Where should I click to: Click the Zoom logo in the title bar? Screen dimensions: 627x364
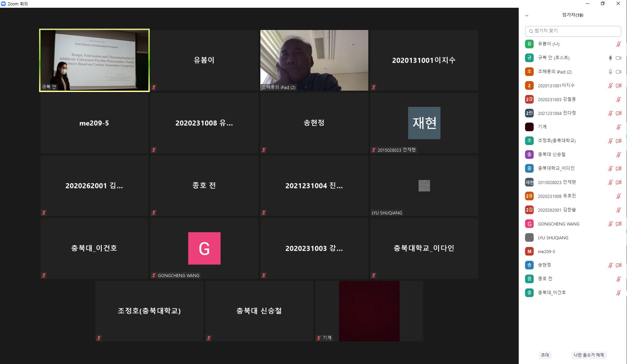click(x=3, y=4)
